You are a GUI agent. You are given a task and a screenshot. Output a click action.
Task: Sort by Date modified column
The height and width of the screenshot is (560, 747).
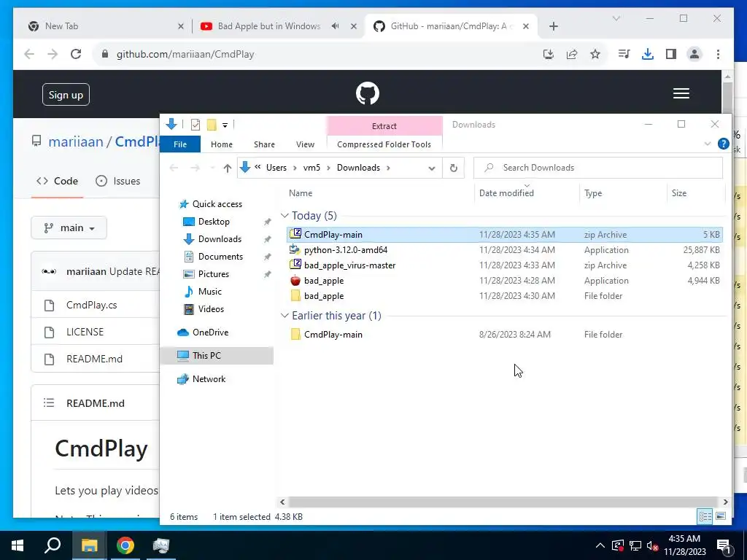tap(506, 192)
